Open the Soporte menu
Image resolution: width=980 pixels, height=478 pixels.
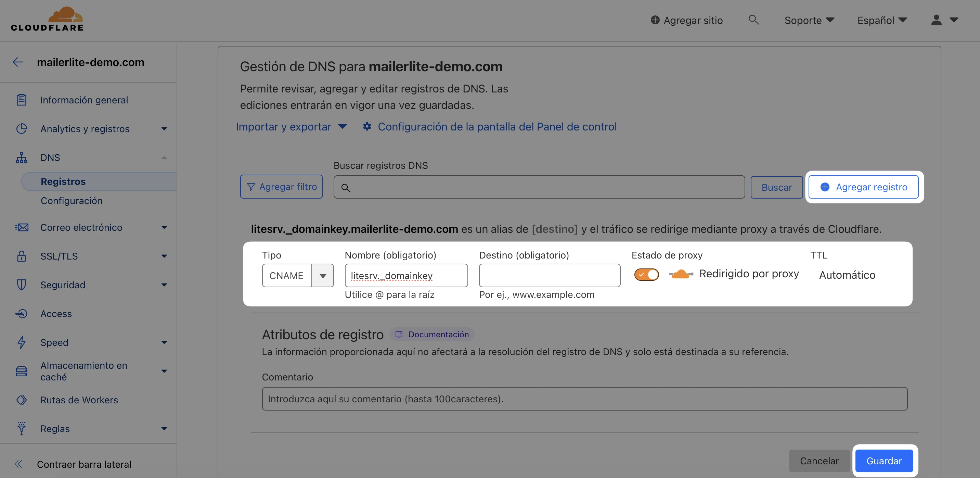809,20
